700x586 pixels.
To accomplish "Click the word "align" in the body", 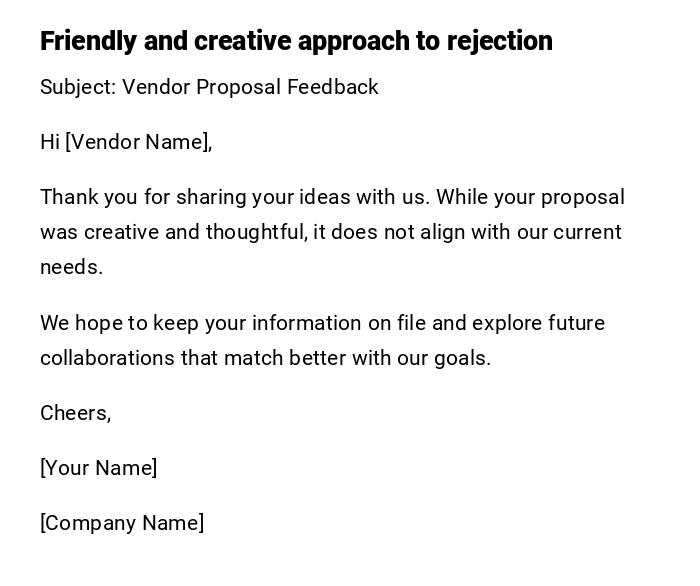I will [442, 232].
